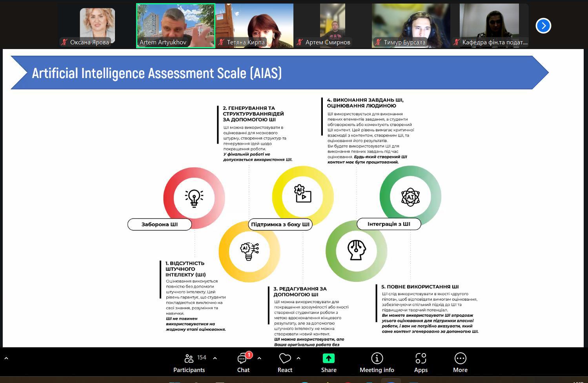The image size is (588, 383).
Task: Show next participants with blue arrow
Action: point(543,26)
